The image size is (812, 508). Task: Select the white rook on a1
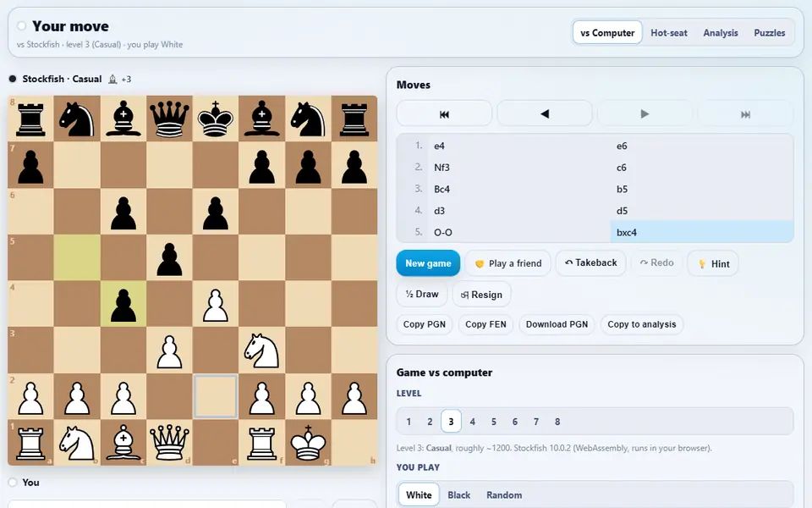click(x=30, y=443)
